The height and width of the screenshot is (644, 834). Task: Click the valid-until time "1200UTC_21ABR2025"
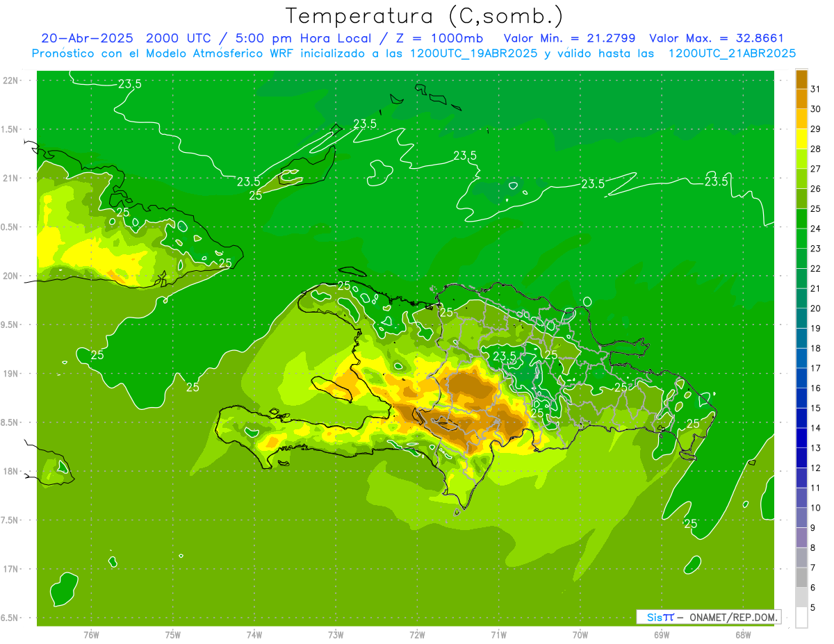coord(733,53)
